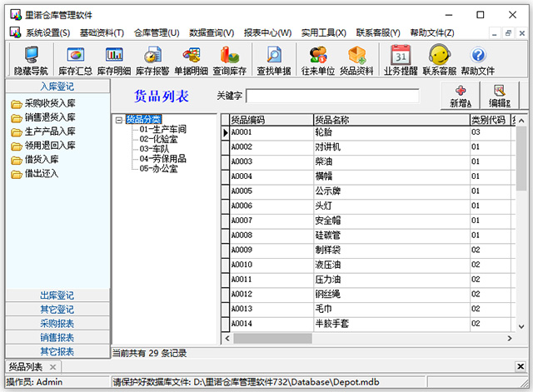
Task: Select the 柴油 cell in row A0003
Action: [x=391, y=161]
